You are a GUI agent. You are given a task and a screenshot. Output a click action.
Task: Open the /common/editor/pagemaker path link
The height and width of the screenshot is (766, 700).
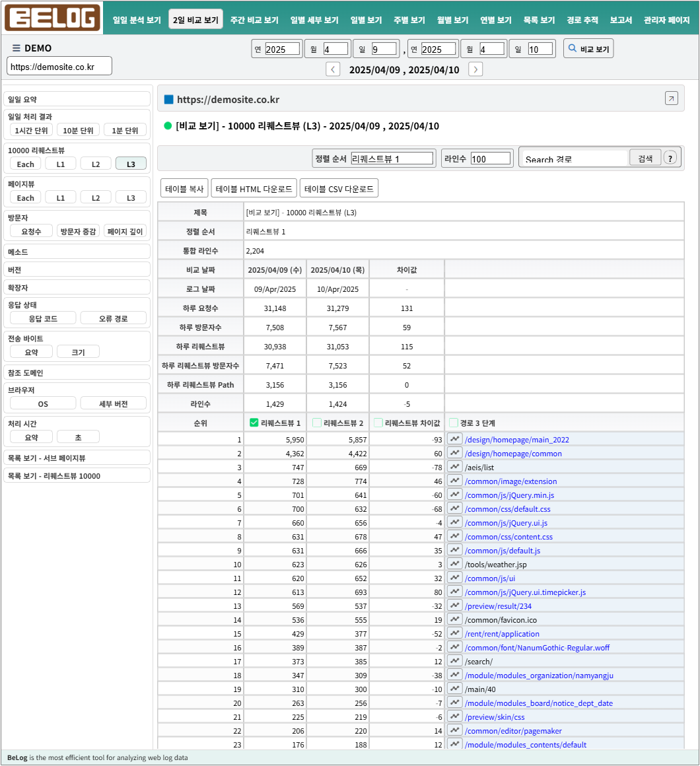[513, 731]
